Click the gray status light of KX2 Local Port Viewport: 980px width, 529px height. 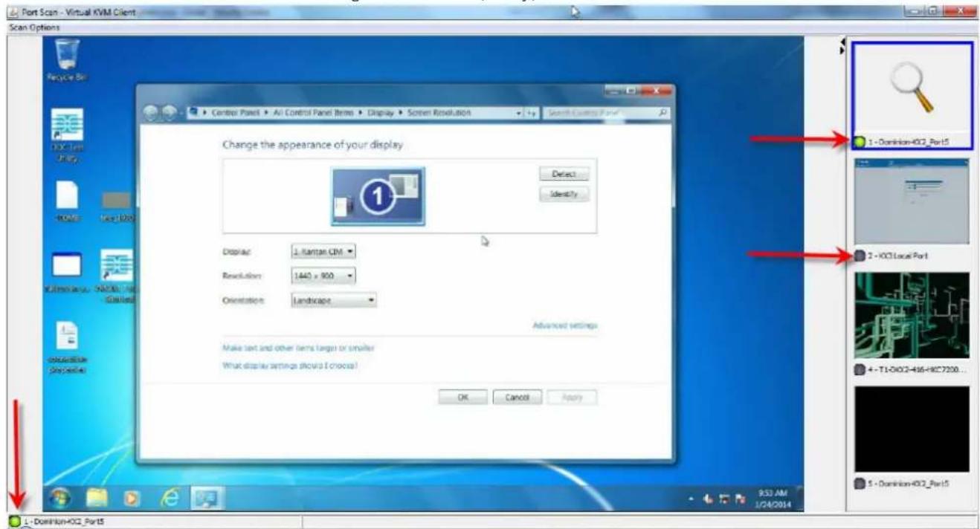click(860, 256)
